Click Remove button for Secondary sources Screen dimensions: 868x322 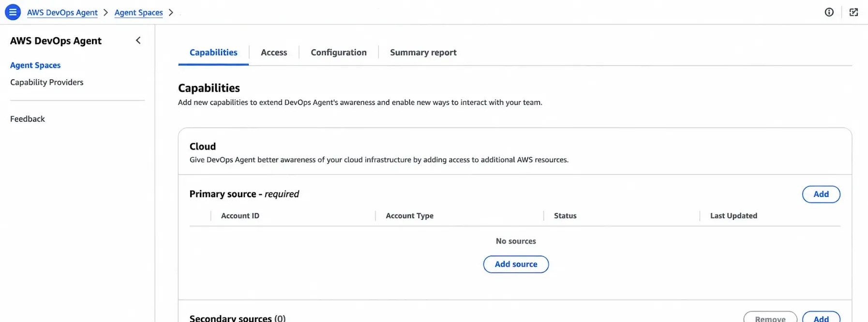tap(770, 318)
